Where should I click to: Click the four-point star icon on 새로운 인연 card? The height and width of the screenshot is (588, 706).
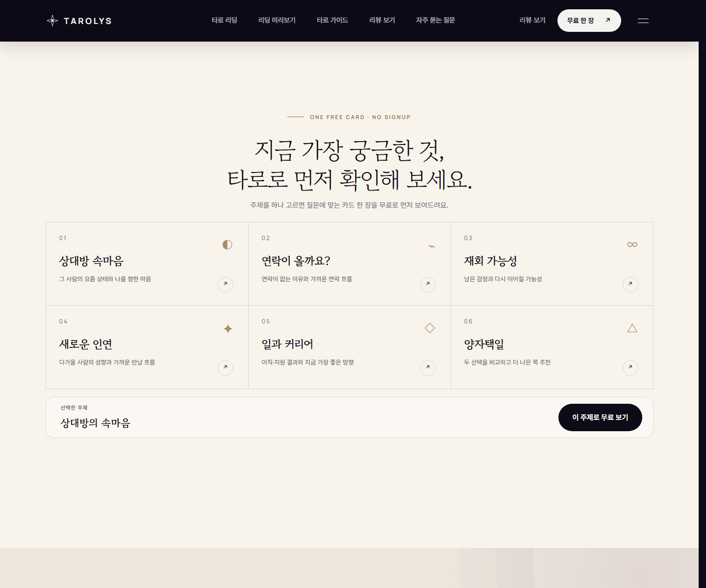point(228,329)
